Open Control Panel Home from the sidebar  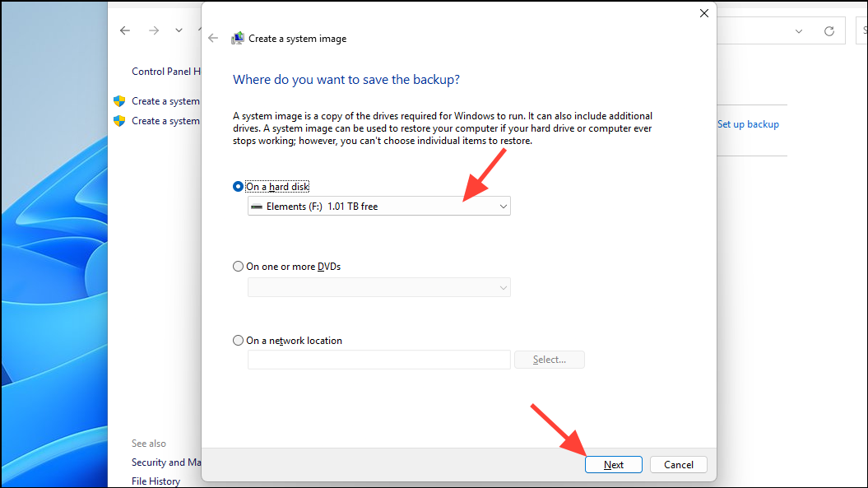click(167, 71)
